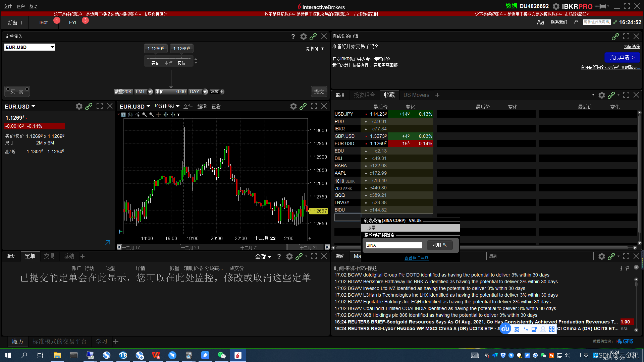The height and width of the screenshot is (362, 644).
Task: Click the chart crosshair tool icon
Action: pos(159,115)
